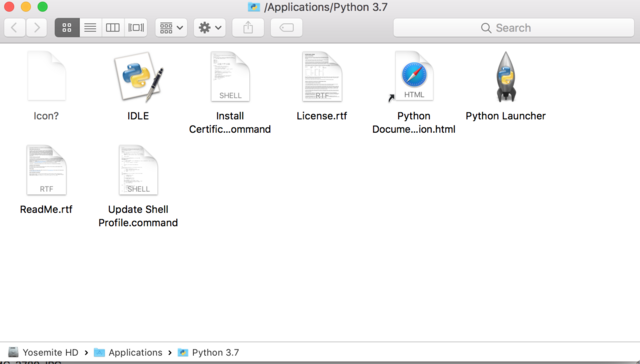640x364 pixels.
Task: Close the Finder window
Action: [x=9, y=7]
